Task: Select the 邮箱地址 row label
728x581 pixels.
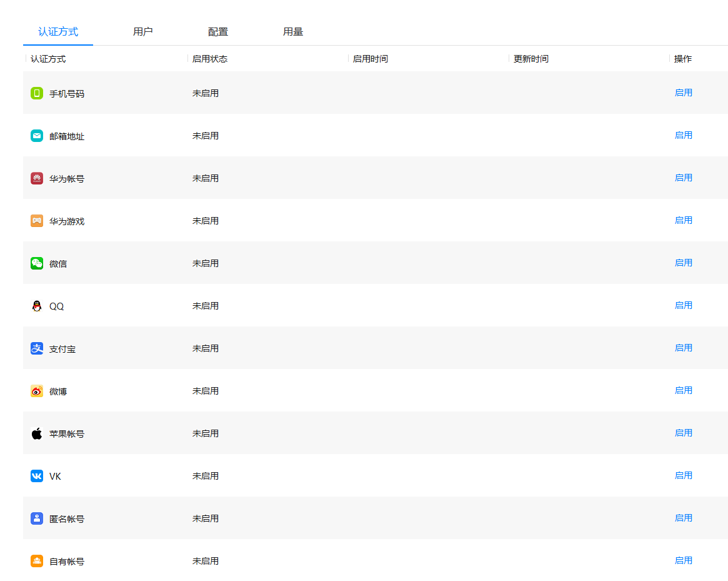Action: [67, 136]
